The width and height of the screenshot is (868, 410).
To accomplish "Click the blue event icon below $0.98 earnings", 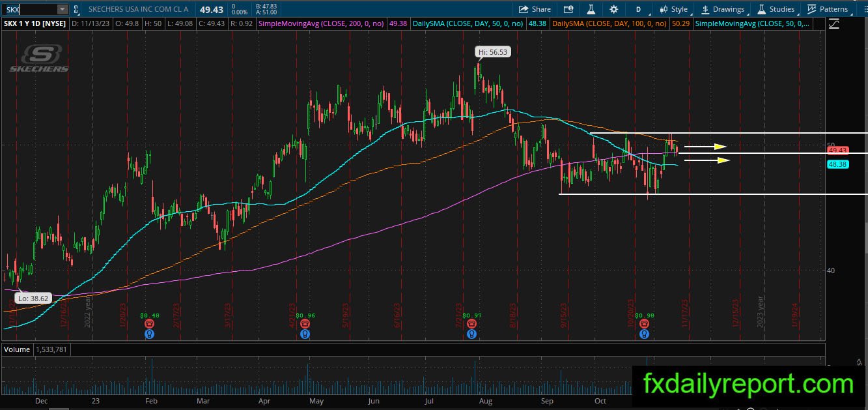I will [644, 334].
